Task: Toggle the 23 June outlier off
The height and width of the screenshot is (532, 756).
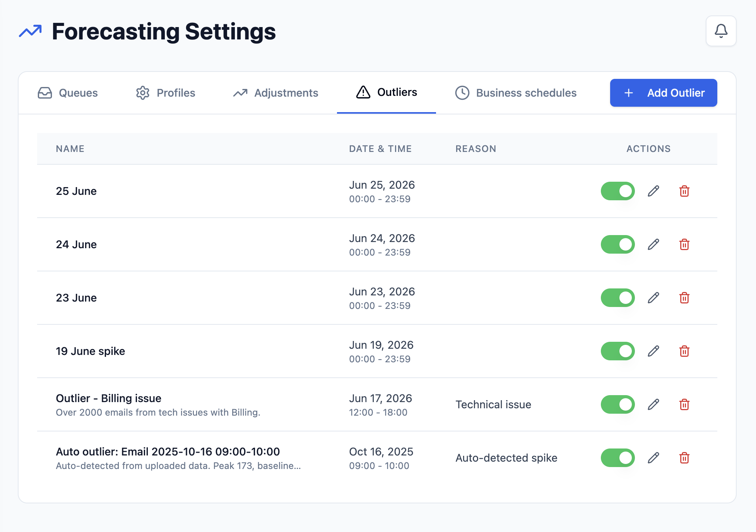Action: [618, 298]
